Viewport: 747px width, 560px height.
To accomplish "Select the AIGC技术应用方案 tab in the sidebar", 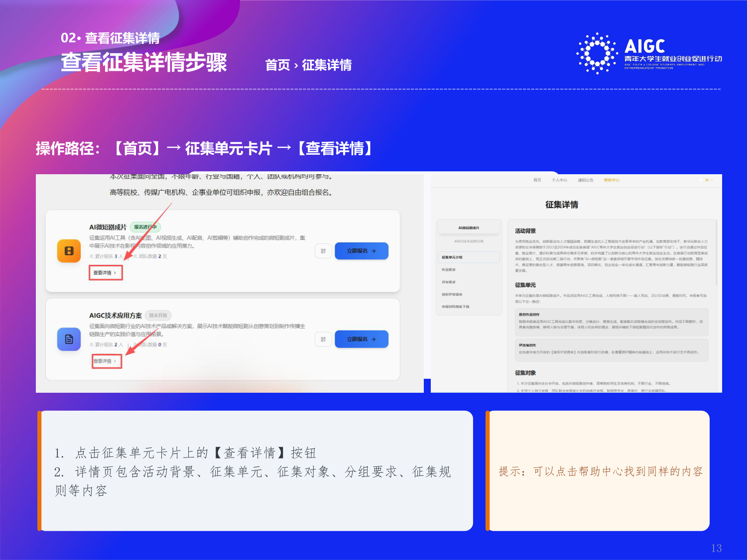I will point(469,241).
